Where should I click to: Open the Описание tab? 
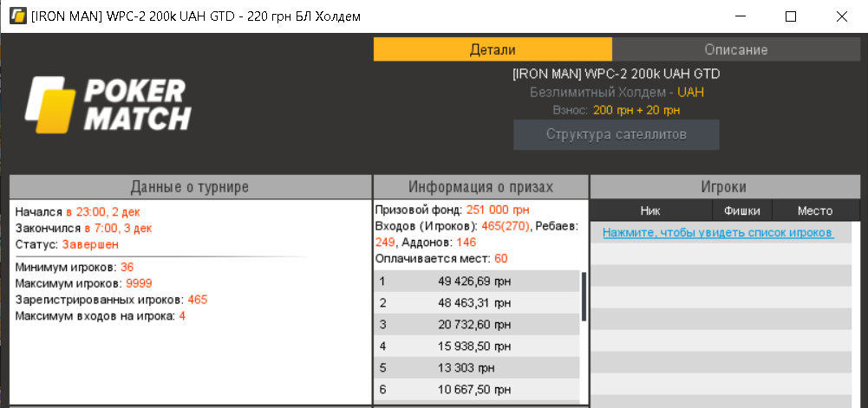(x=735, y=49)
